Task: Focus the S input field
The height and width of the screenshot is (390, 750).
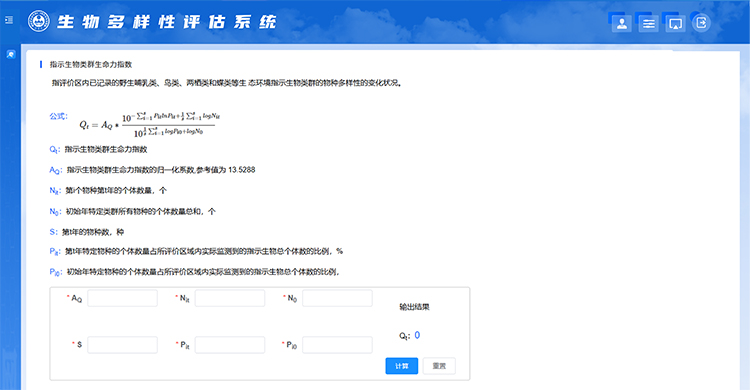Action: [122, 345]
